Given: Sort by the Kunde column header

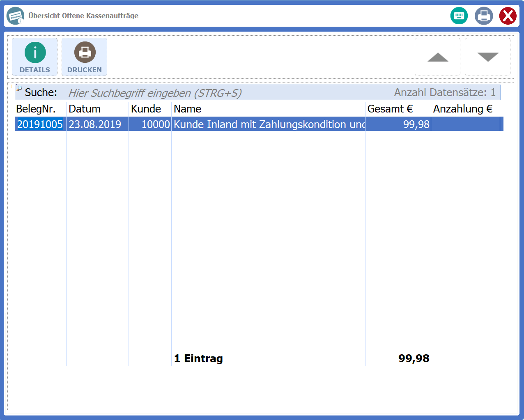Looking at the screenshot, I should [146, 109].
